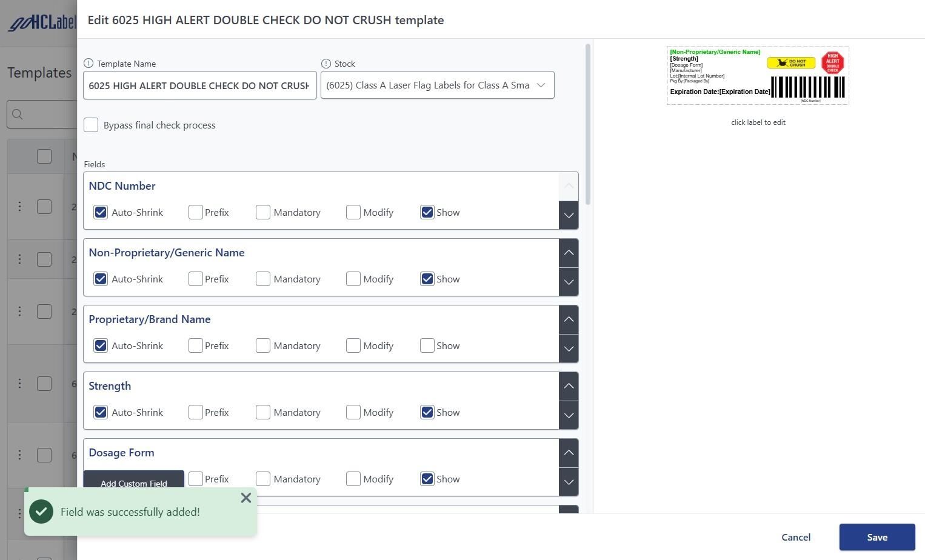Move Proprietary/Brand Name field down

(x=569, y=348)
